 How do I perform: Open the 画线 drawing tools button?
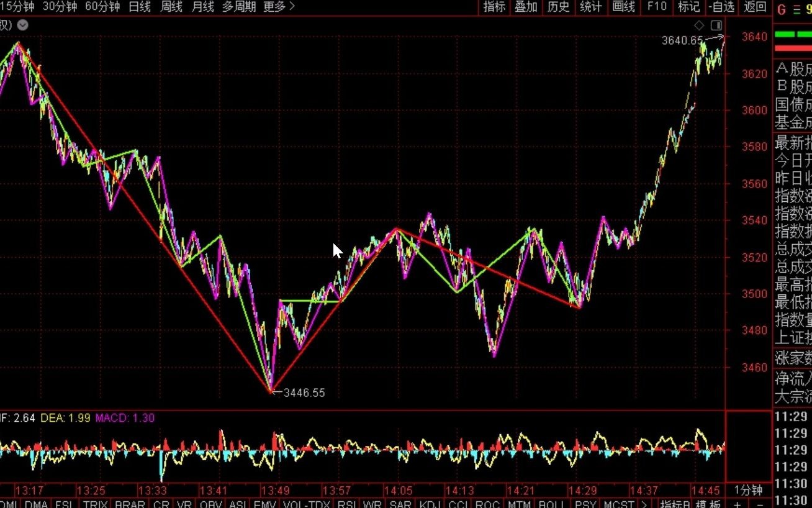[x=623, y=7]
